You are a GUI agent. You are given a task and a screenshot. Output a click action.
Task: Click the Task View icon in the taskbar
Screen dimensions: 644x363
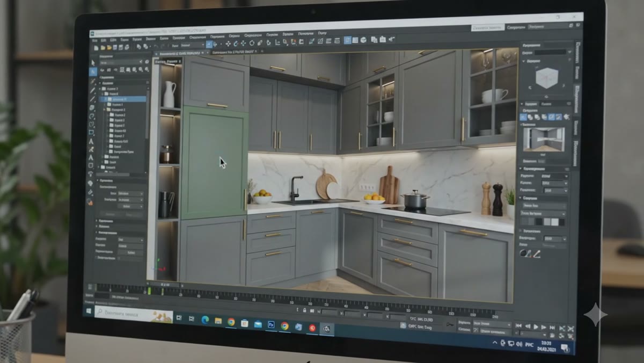click(x=179, y=318)
